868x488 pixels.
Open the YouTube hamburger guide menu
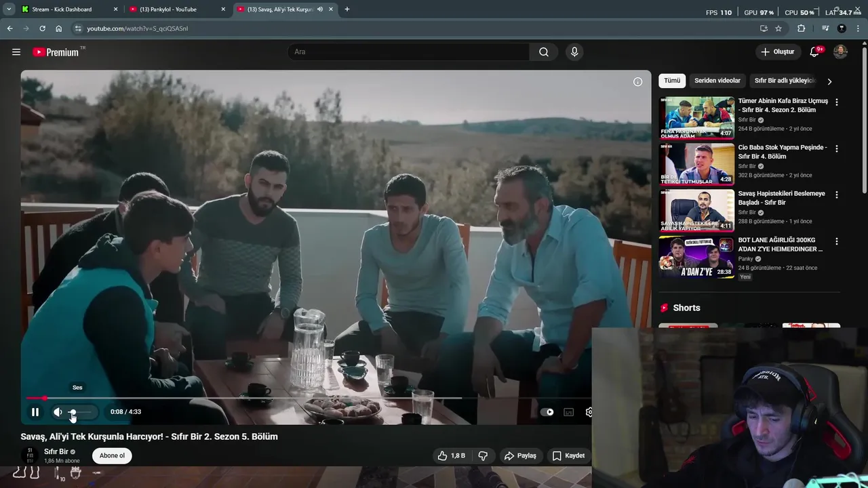point(16,52)
